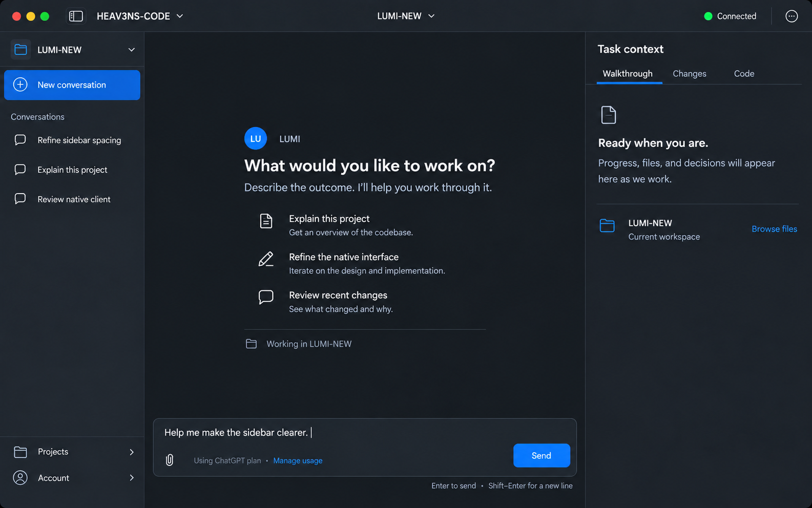Switch to the Code tab

(x=744, y=74)
